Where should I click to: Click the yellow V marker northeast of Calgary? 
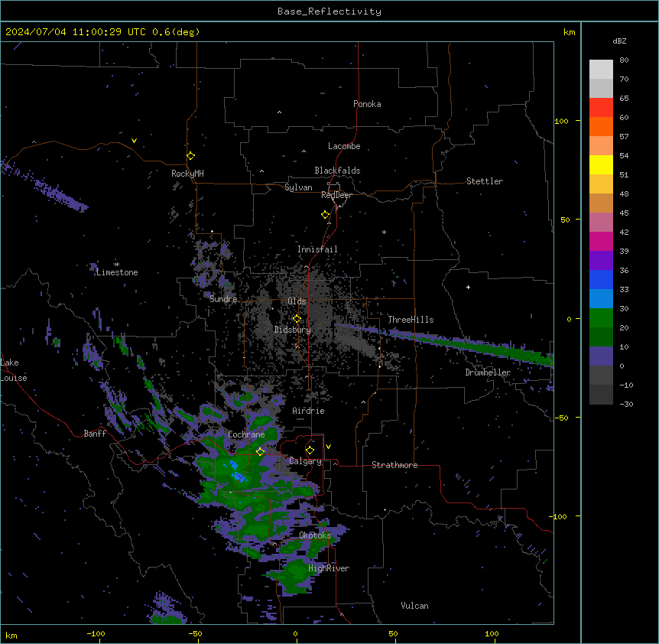coord(328,447)
